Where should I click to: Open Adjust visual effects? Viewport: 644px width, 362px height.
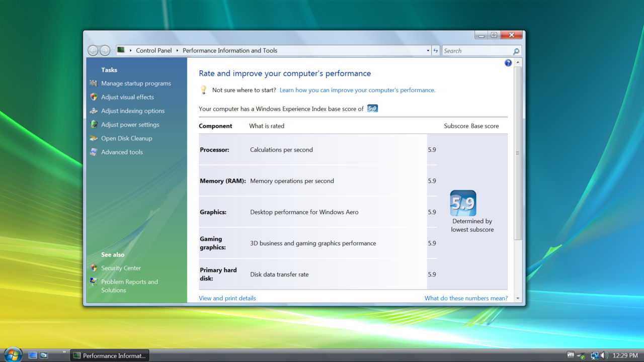click(127, 97)
